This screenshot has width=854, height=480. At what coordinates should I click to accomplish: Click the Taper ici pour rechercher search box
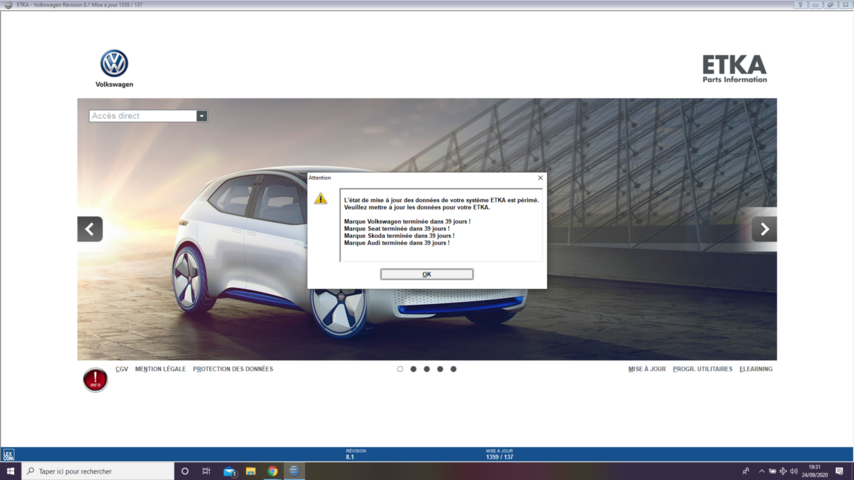pyautogui.click(x=98, y=471)
